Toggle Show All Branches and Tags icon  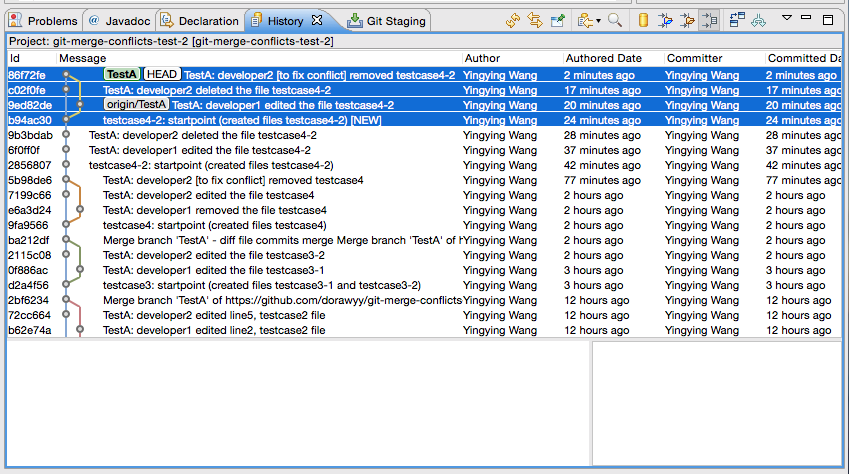[x=759, y=21]
